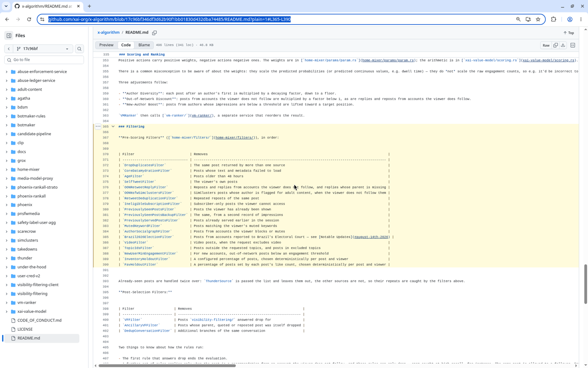Expand the home-mixer folder
Viewport: 588px width, 368px height.
6,169
